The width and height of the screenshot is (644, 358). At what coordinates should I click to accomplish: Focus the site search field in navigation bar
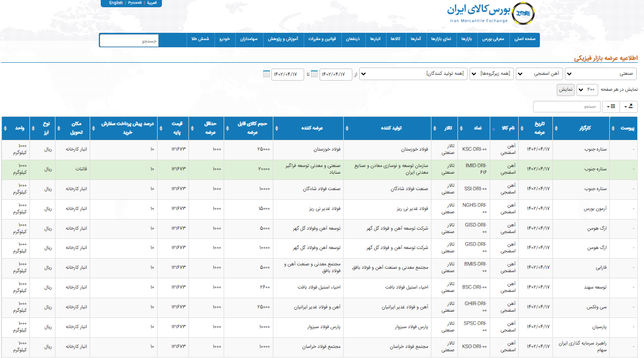point(129,41)
